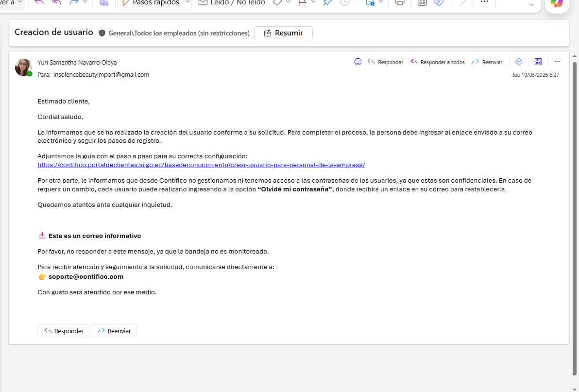Click the vertical scrollbar thumb
579x392 pixels.
(x=574, y=219)
